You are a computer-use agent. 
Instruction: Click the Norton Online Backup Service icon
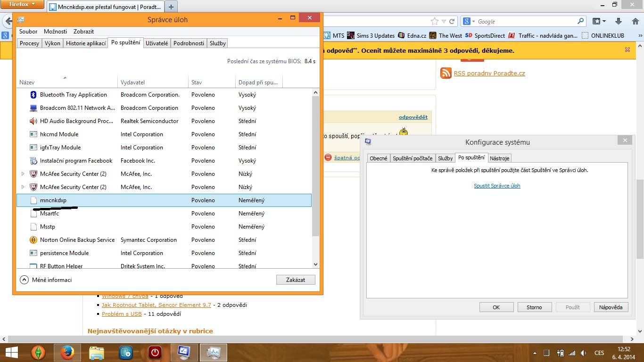click(x=33, y=240)
